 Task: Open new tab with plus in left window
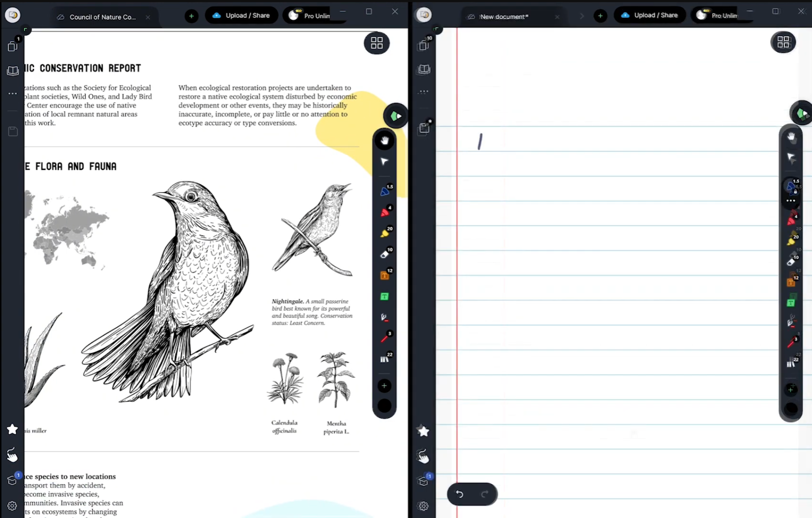pyautogui.click(x=191, y=16)
